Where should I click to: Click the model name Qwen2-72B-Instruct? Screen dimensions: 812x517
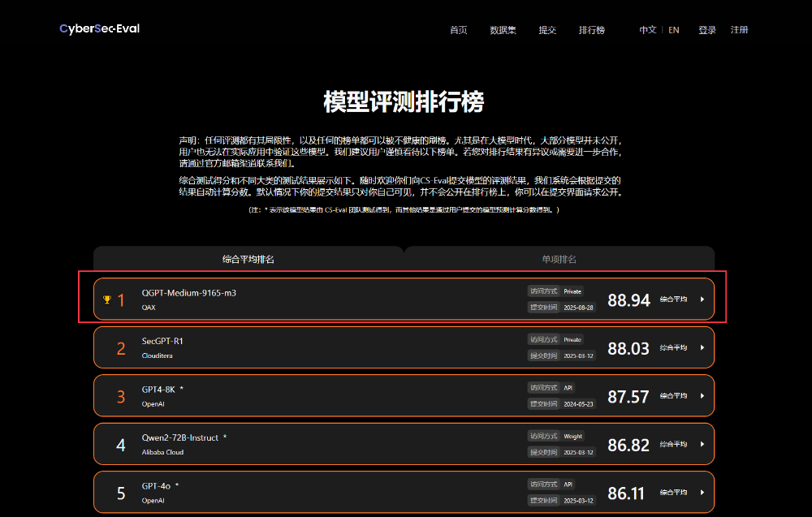pos(180,437)
